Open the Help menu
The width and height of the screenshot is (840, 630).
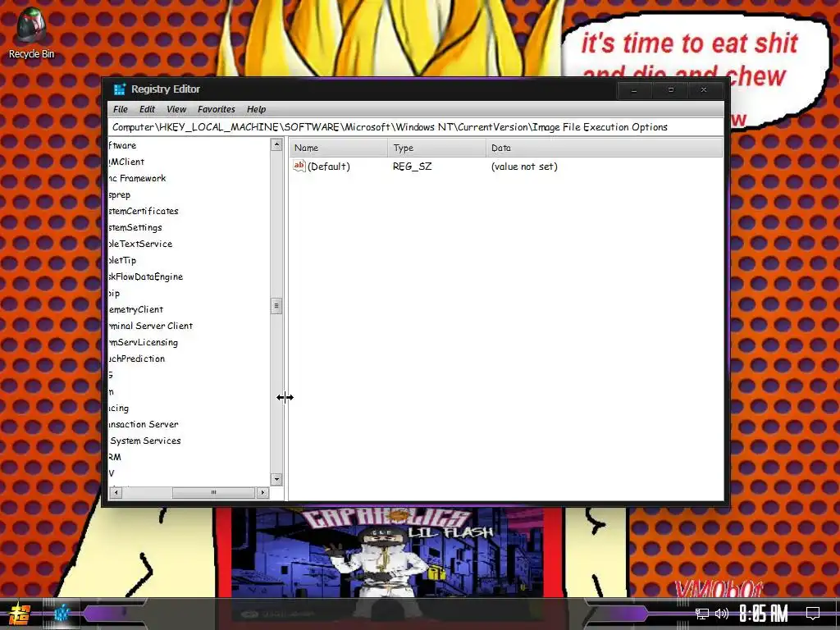(256, 109)
